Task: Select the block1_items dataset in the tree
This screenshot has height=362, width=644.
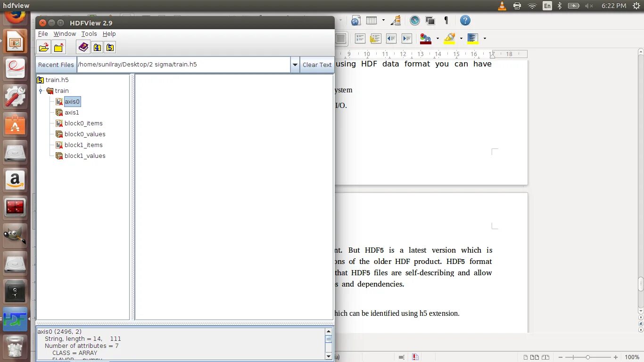Action: [83, 145]
